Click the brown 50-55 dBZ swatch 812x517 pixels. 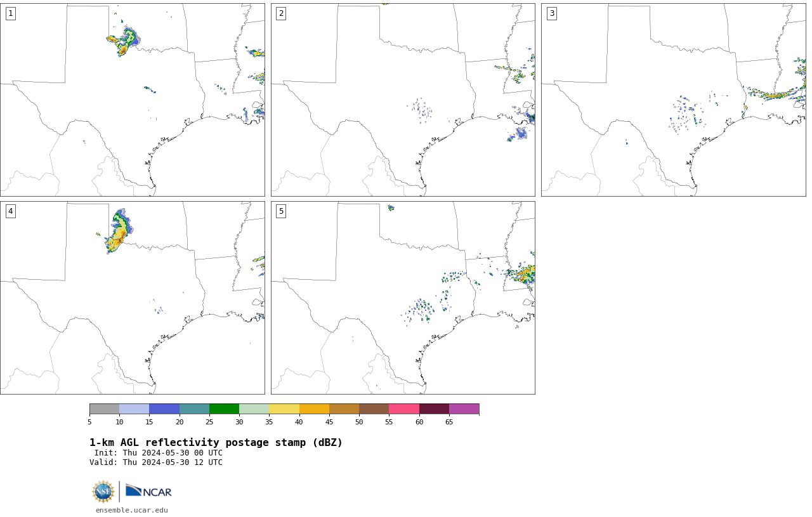coord(374,409)
